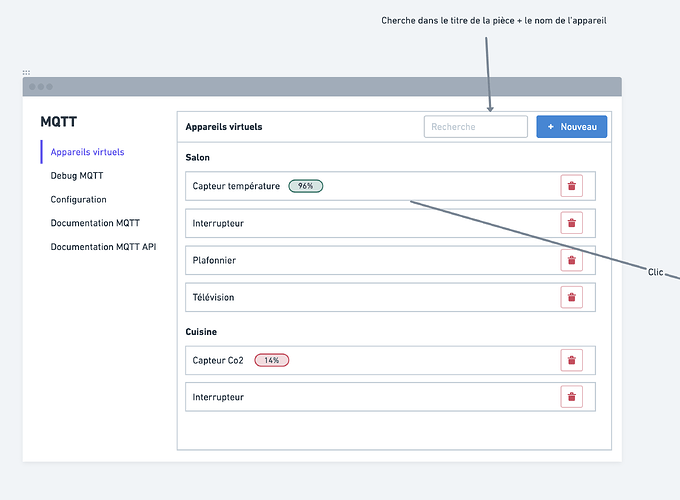Go to Debug MQTT page
680x500 pixels.
click(x=77, y=176)
